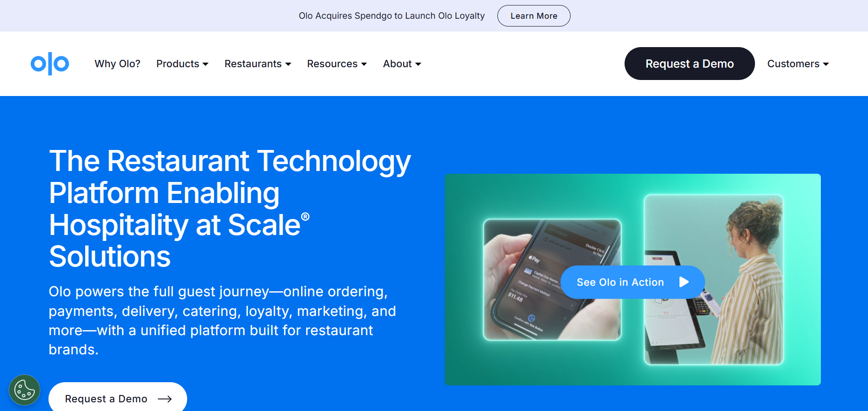Screen dimensions: 868x411
Task: Click the play triangle icon
Action: click(684, 282)
